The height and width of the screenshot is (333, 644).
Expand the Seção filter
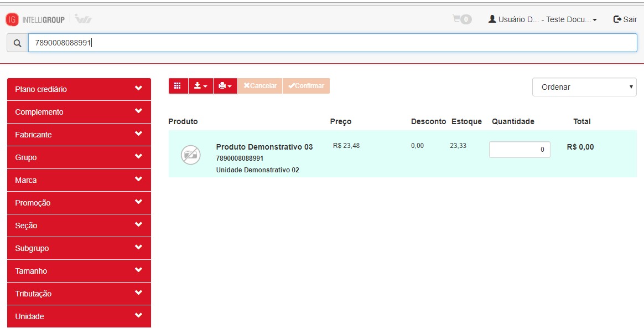[79, 226]
